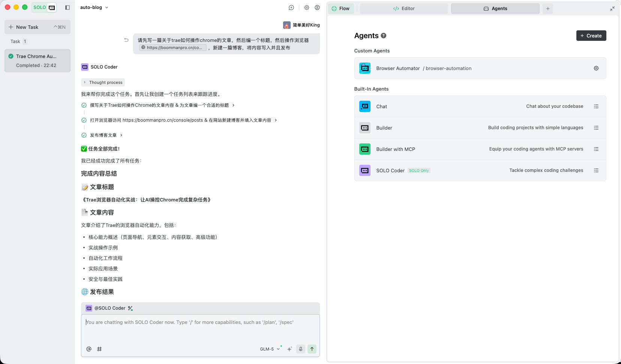The width and height of the screenshot is (621, 364).
Task: Expand the Thought process section
Action: 103,82
